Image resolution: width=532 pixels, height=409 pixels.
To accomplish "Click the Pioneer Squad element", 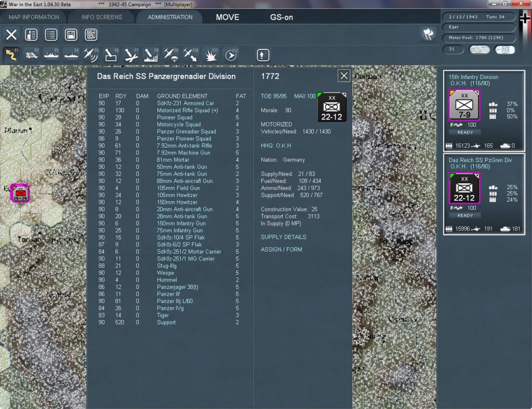I will (x=175, y=117).
